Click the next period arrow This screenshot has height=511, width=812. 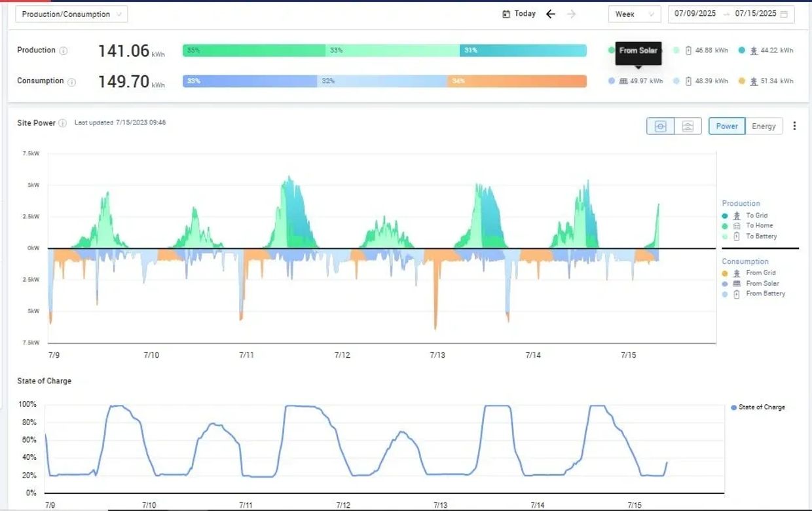571,14
